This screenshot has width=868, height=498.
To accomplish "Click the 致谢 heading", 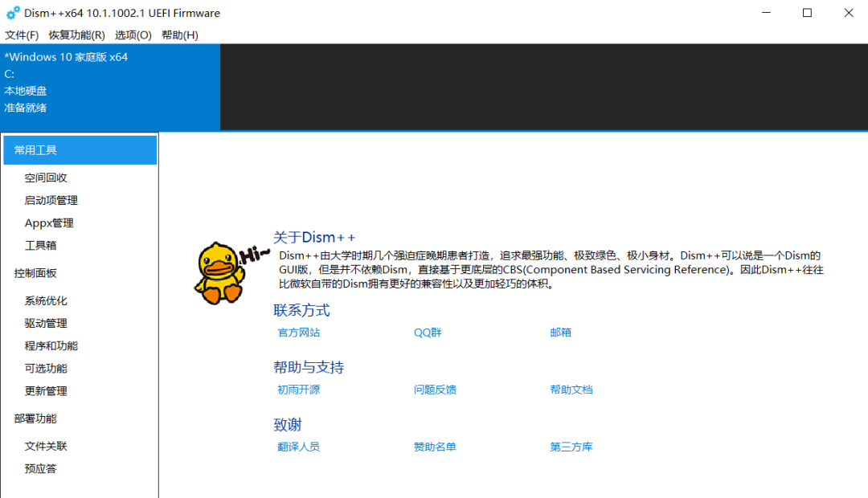I will 287,424.
